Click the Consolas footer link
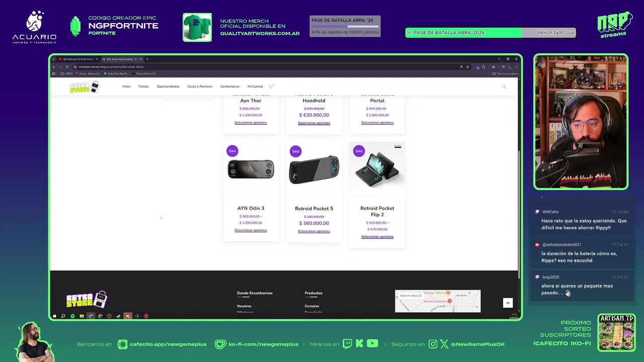 click(x=312, y=306)
